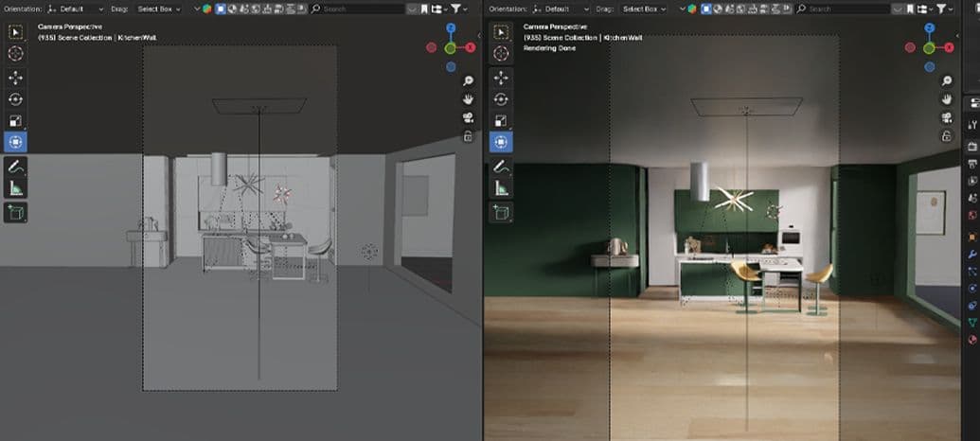Select the Measure tool in right viewport
This screenshot has height=441, width=980.
tap(501, 188)
